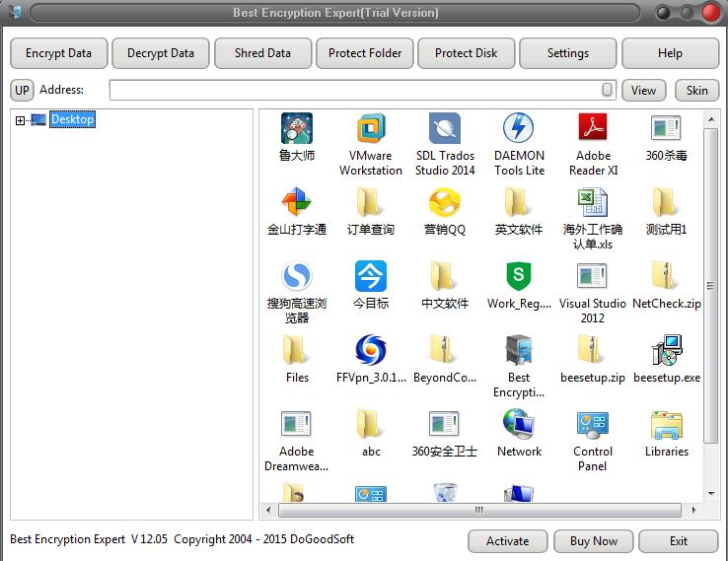The height and width of the screenshot is (561, 728).
Task: Select the Files folder
Action: (297, 350)
